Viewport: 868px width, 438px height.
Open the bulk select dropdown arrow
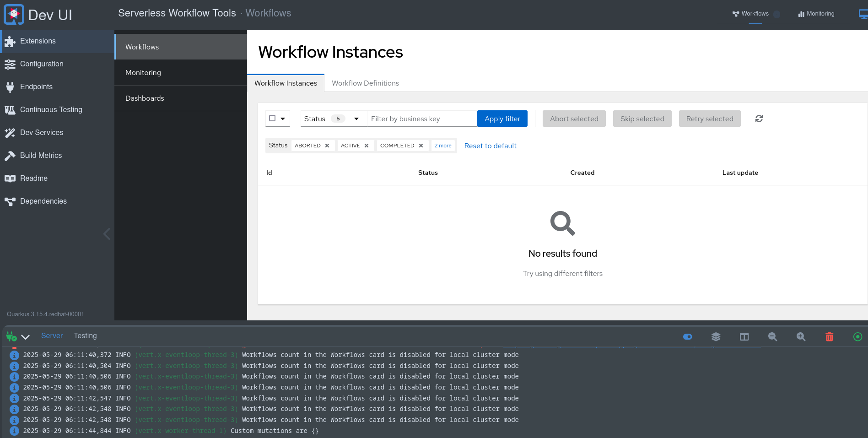coord(283,119)
